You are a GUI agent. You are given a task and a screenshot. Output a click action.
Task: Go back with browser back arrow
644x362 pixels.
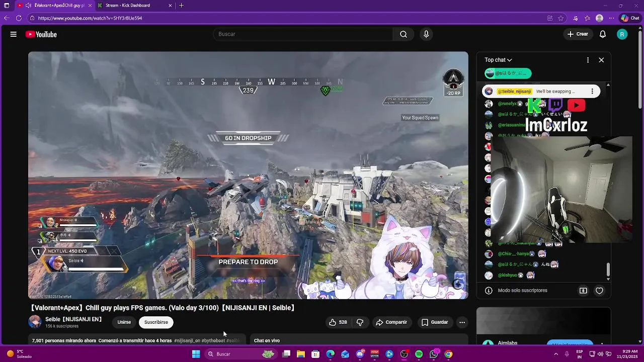(7, 18)
